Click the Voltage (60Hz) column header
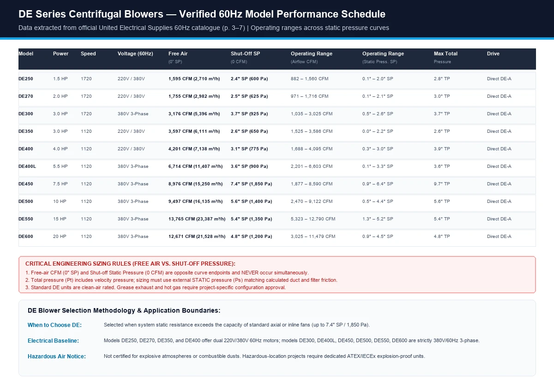Image resolution: width=554 pixels, height=392 pixels. [x=135, y=53]
